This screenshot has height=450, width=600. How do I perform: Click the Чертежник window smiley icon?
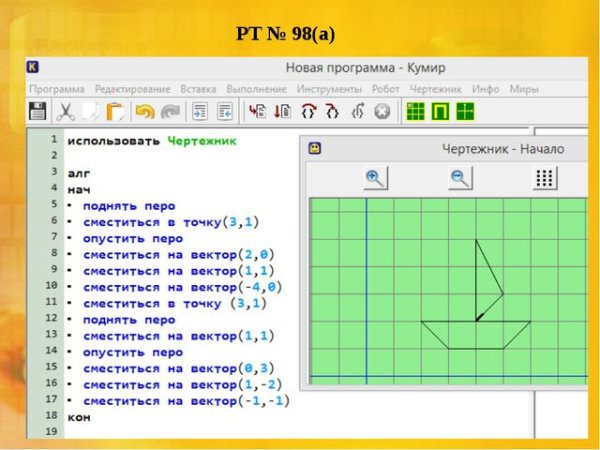click(314, 149)
